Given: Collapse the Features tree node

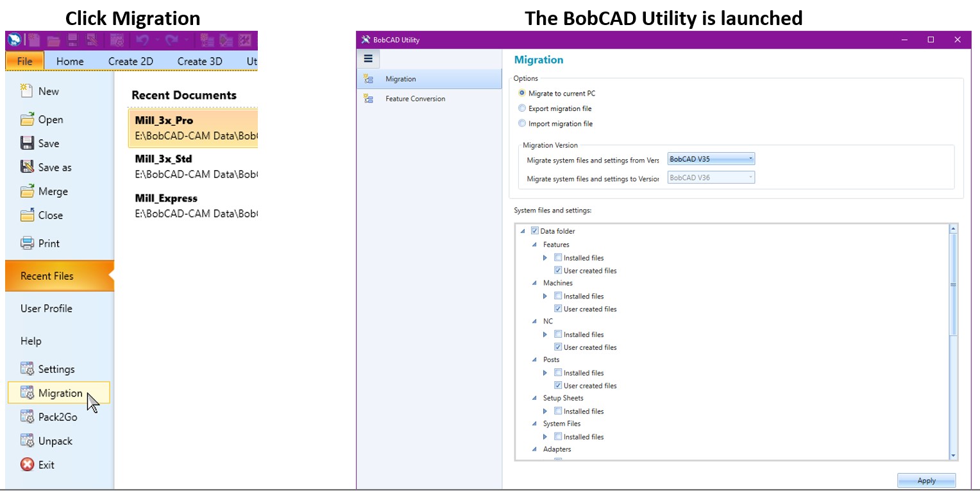Looking at the screenshot, I should (x=534, y=245).
